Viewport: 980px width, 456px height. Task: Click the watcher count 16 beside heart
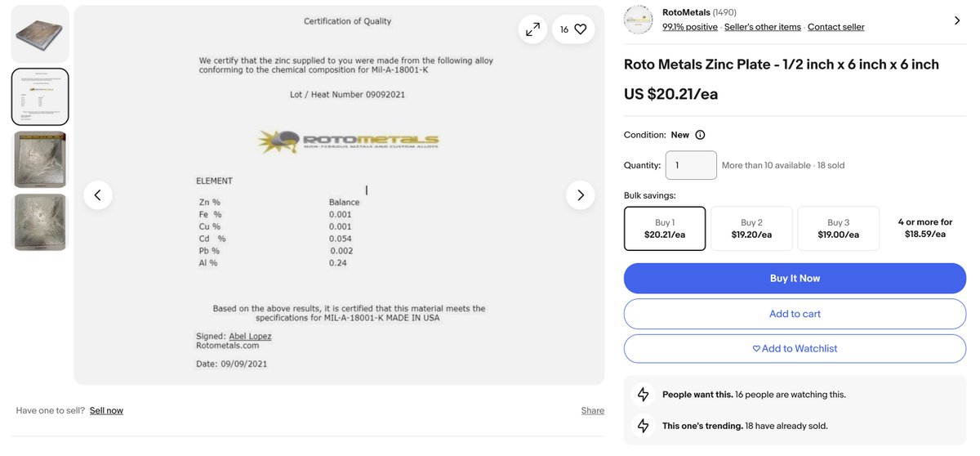tap(564, 29)
